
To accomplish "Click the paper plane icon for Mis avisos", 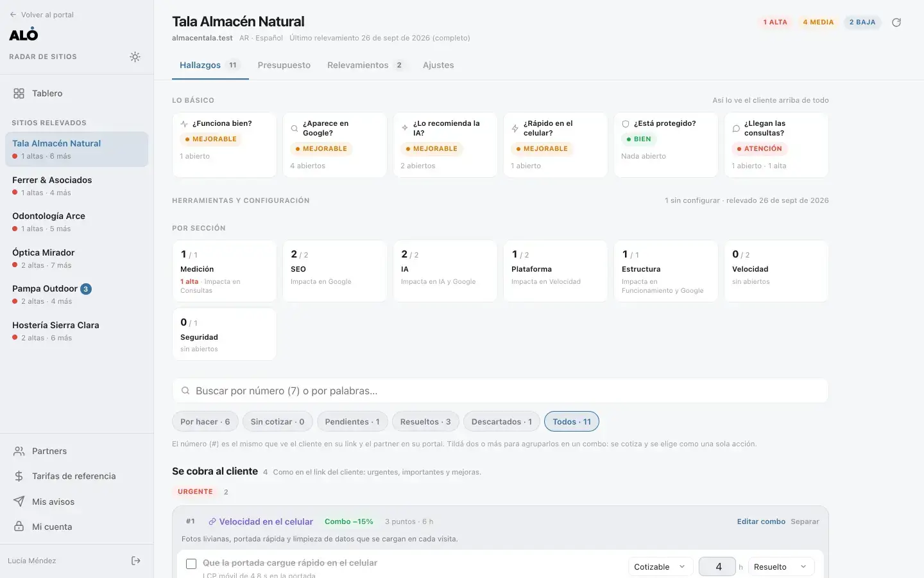I will 19,502.
